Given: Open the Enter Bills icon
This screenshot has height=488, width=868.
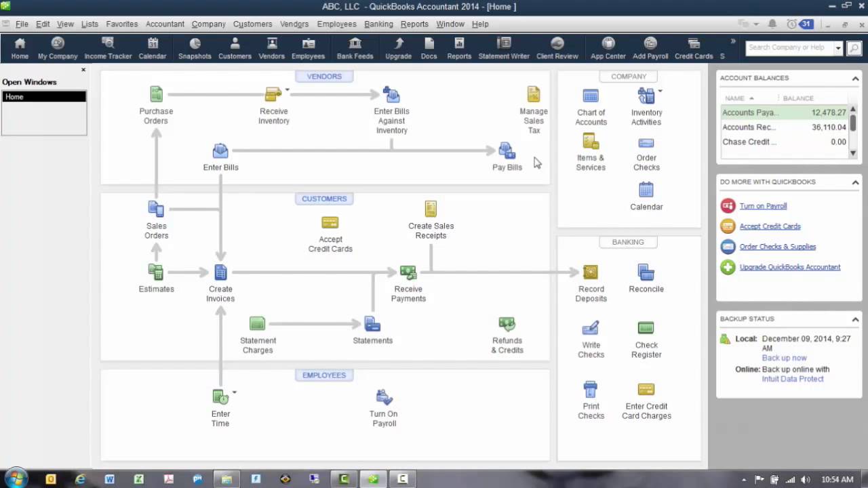Looking at the screenshot, I should [x=220, y=150].
